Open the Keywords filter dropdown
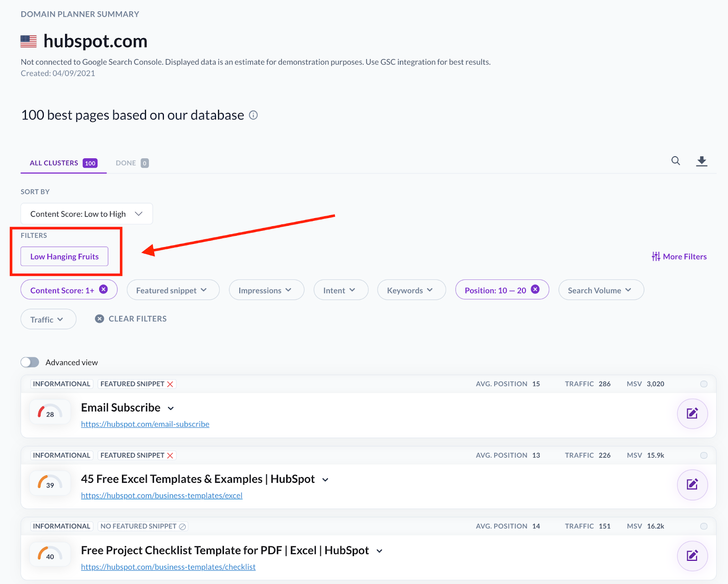 411,290
